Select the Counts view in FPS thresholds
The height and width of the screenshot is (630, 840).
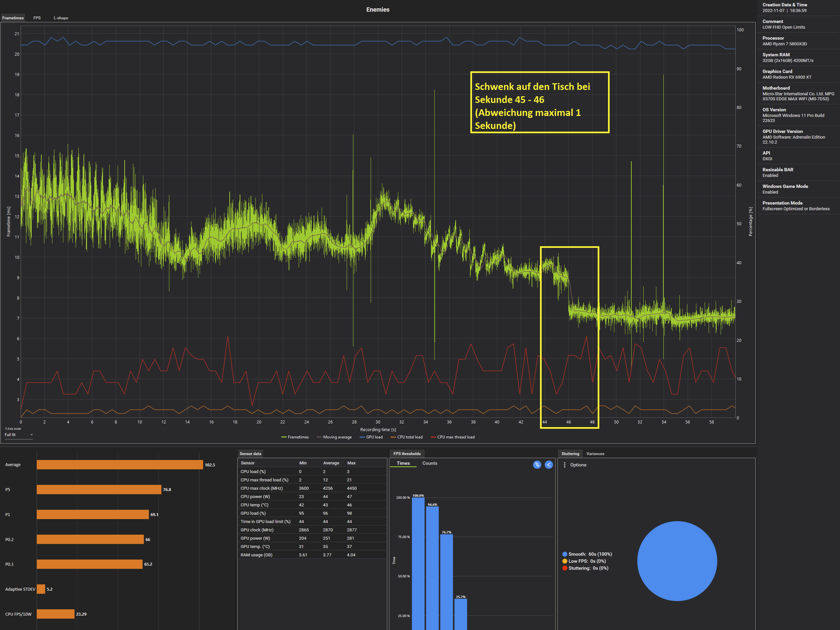(429, 463)
